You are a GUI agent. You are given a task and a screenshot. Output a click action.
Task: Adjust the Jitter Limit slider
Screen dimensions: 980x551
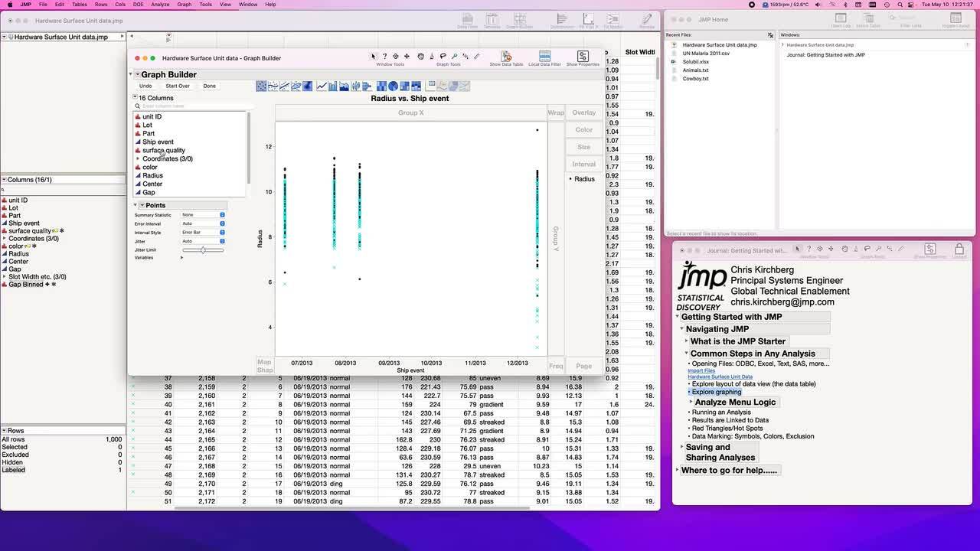click(203, 250)
